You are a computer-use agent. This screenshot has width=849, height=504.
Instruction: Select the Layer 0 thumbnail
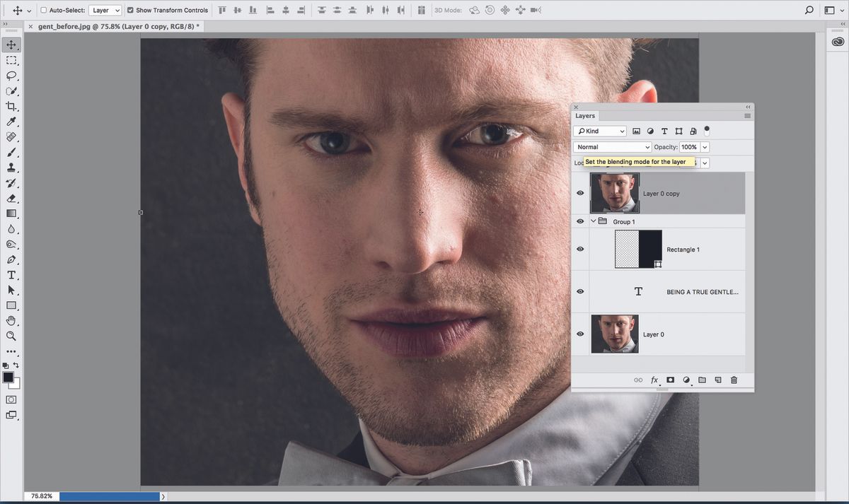pos(614,334)
